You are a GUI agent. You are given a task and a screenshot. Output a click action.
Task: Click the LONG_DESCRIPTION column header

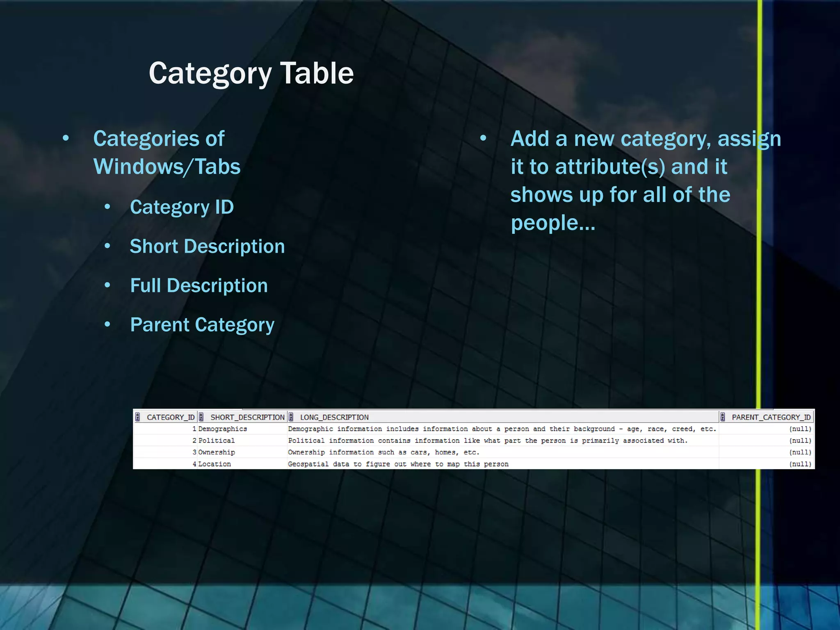(x=503, y=417)
